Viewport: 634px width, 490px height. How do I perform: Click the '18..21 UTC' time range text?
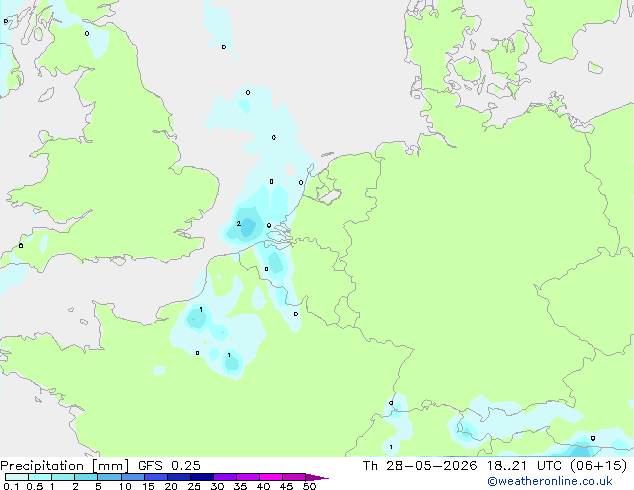click(524, 466)
